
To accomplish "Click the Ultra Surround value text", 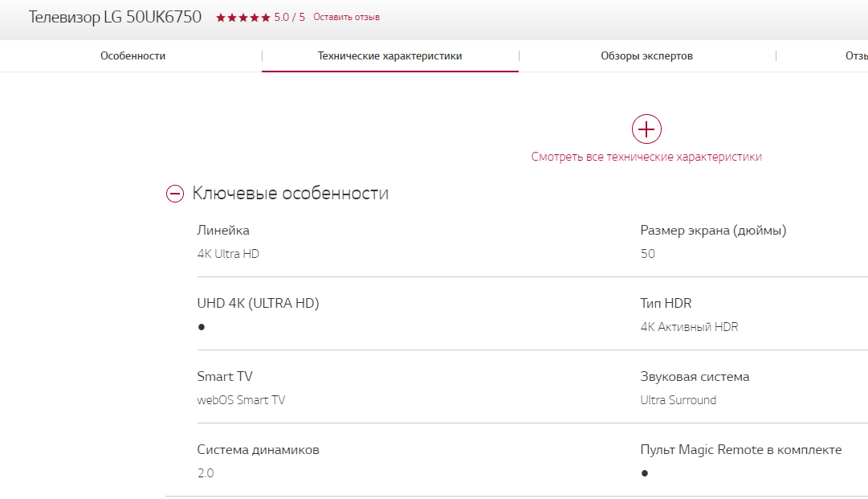I will click(x=678, y=400).
